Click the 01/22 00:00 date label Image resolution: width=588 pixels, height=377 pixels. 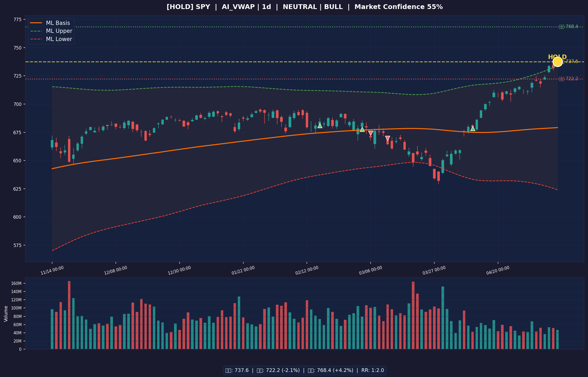243,270
